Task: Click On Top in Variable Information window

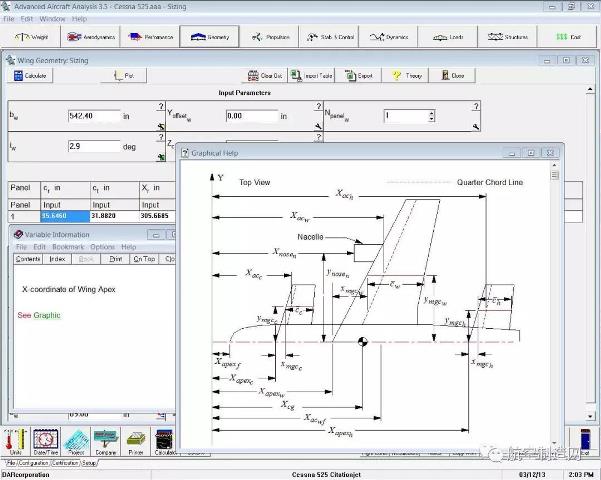Action: (x=144, y=259)
